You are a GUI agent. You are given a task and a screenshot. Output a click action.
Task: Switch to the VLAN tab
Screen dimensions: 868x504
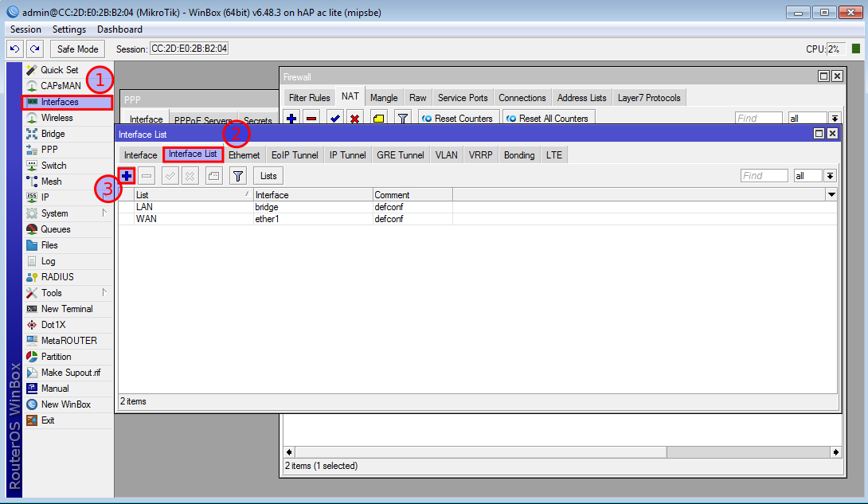(446, 155)
